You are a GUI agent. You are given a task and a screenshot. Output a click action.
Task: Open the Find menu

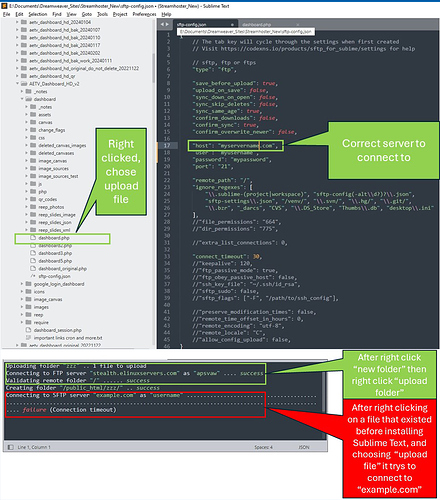tap(57, 14)
